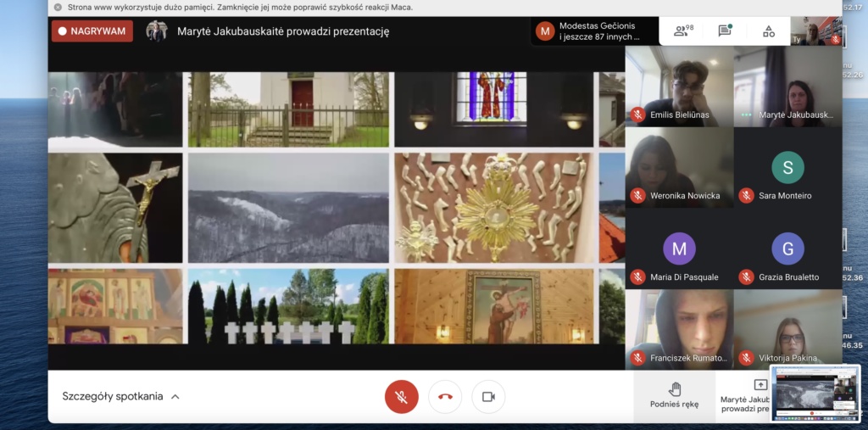Open the activities shapes icon
The height and width of the screenshot is (430, 868).
point(768,31)
